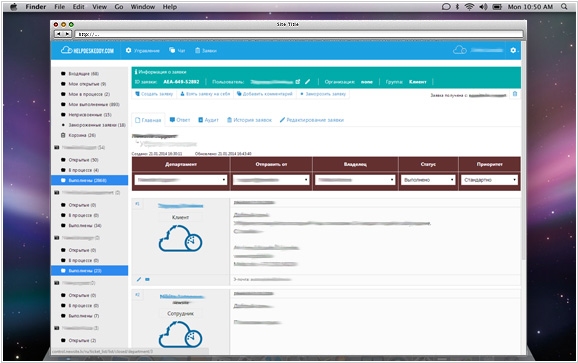
Task: Select Мои в процессе (2) in sidebar
Action: click(86, 94)
